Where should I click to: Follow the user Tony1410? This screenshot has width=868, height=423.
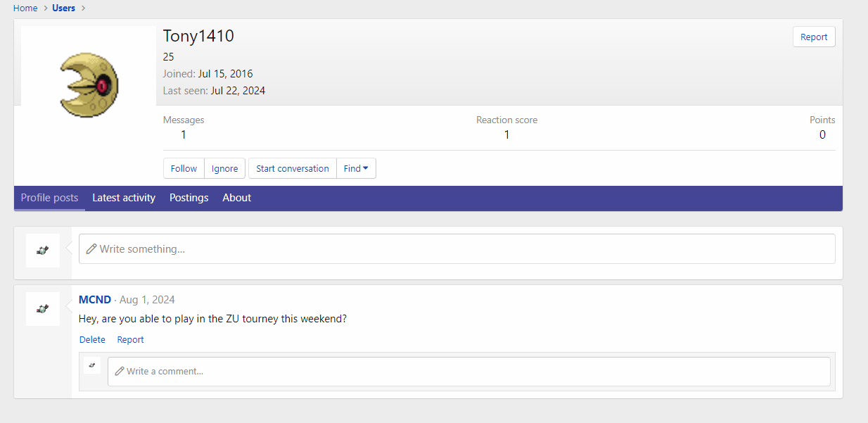(184, 168)
